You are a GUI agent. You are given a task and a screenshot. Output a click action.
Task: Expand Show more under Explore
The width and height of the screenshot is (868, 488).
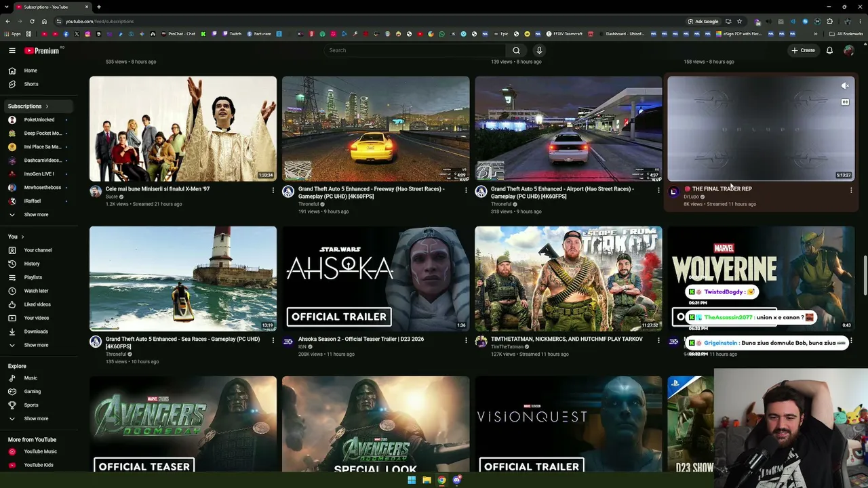[x=37, y=419]
